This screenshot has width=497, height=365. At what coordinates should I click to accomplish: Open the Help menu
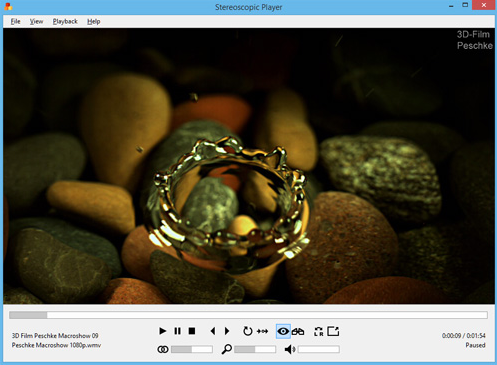tap(94, 21)
